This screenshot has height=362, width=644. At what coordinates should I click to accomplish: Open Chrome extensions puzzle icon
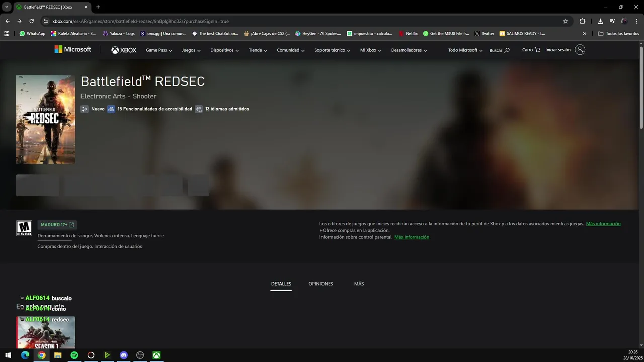[x=582, y=21]
